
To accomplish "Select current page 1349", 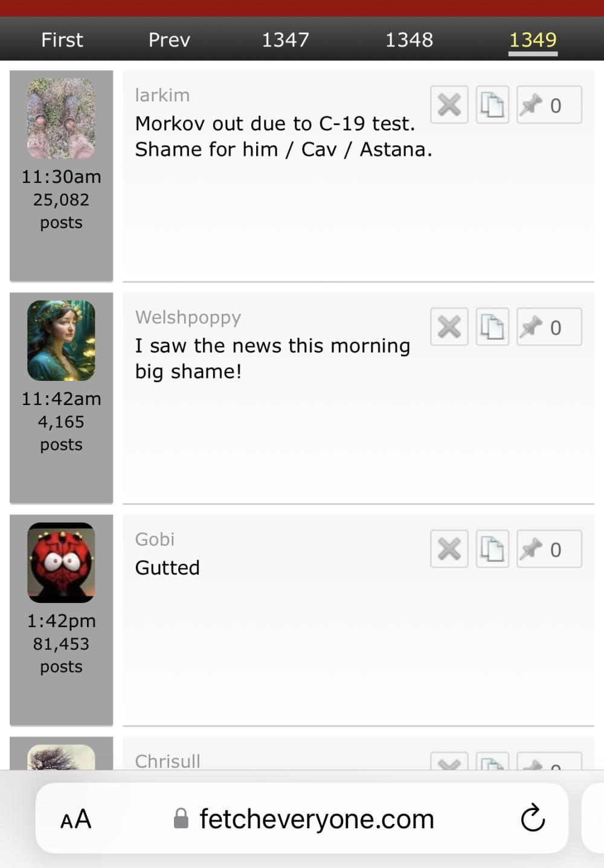I will (x=533, y=40).
